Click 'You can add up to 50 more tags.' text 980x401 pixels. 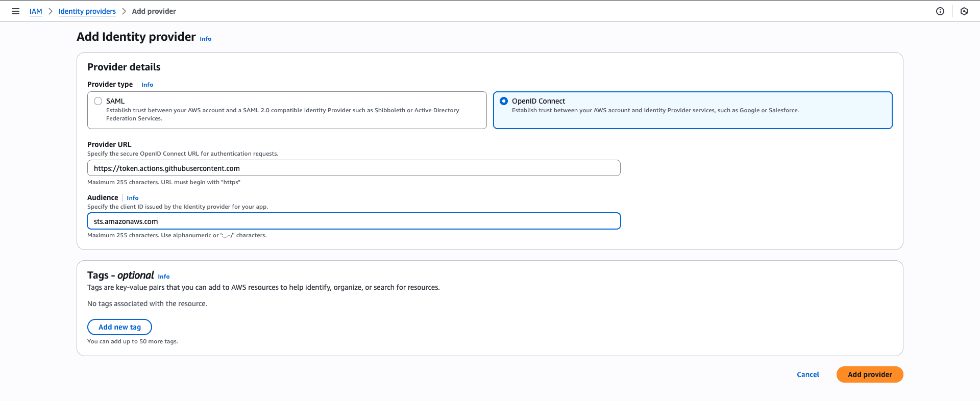click(x=133, y=341)
